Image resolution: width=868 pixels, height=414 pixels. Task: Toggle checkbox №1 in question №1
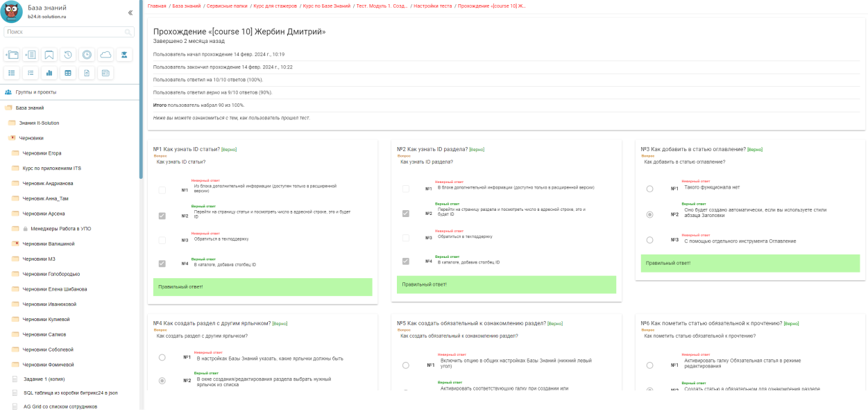tap(162, 190)
